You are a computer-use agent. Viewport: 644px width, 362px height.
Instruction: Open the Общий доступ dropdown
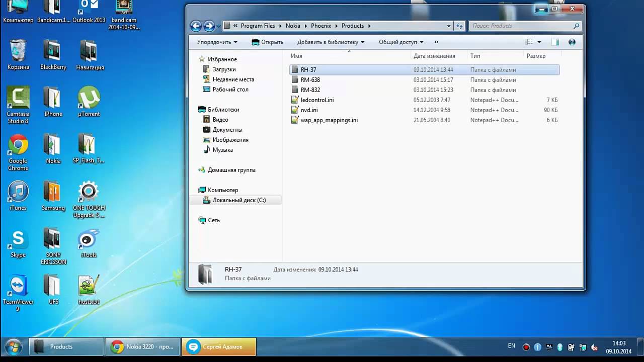click(401, 42)
